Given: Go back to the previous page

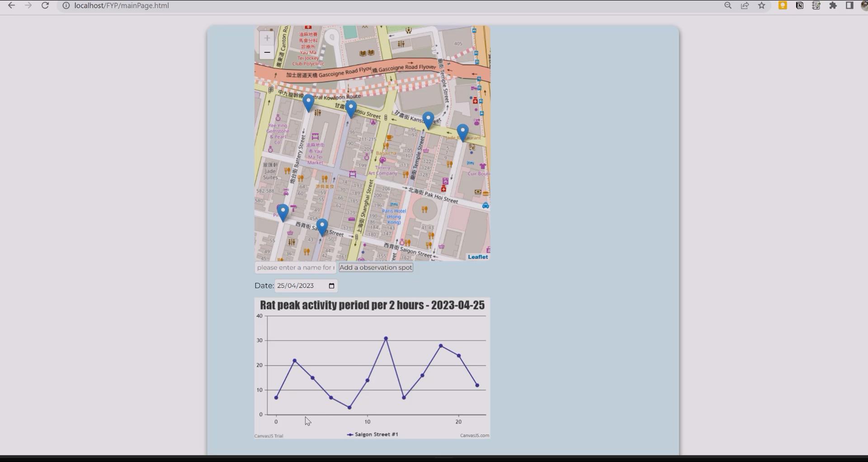Looking at the screenshot, I should [12, 5].
